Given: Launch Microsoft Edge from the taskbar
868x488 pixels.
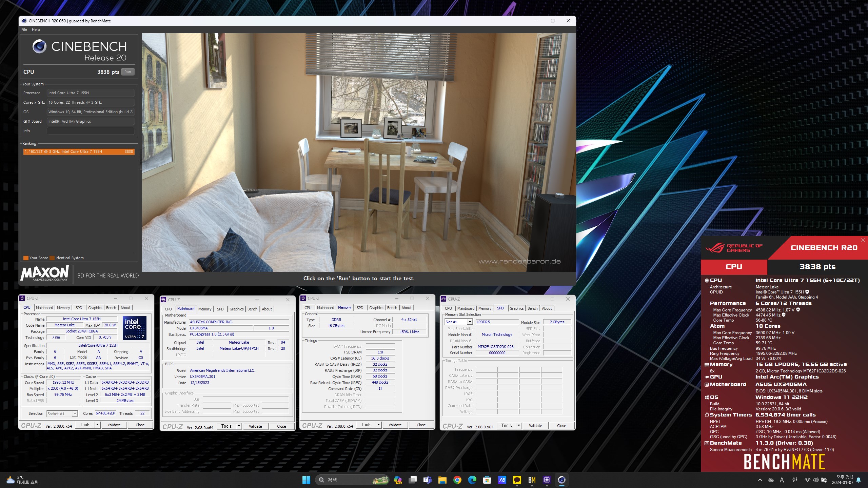Looking at the screenshot, I should (472, 480).
